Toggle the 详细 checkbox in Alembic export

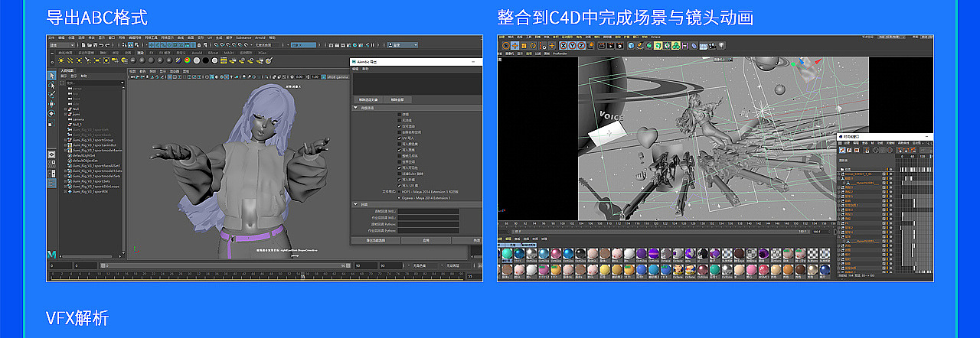[400, 115]
